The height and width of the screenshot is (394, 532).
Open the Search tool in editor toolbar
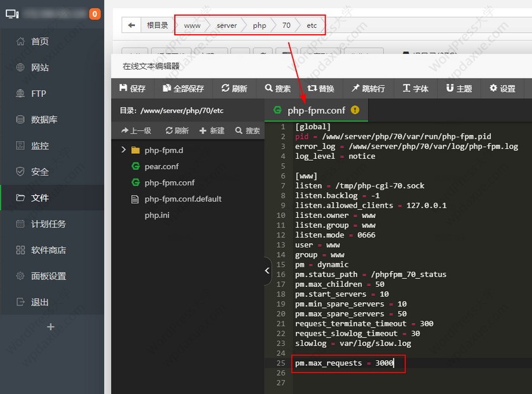point(278,89)
